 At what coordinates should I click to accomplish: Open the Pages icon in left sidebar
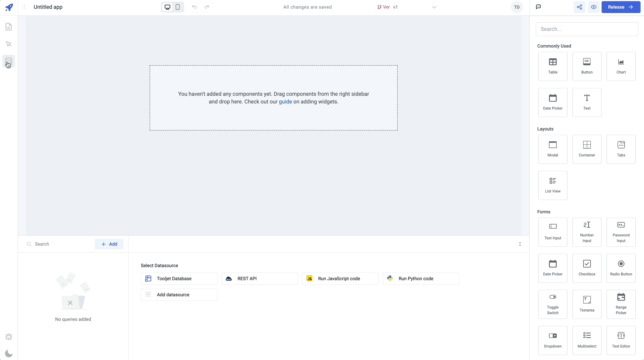[x=8, y=27]
